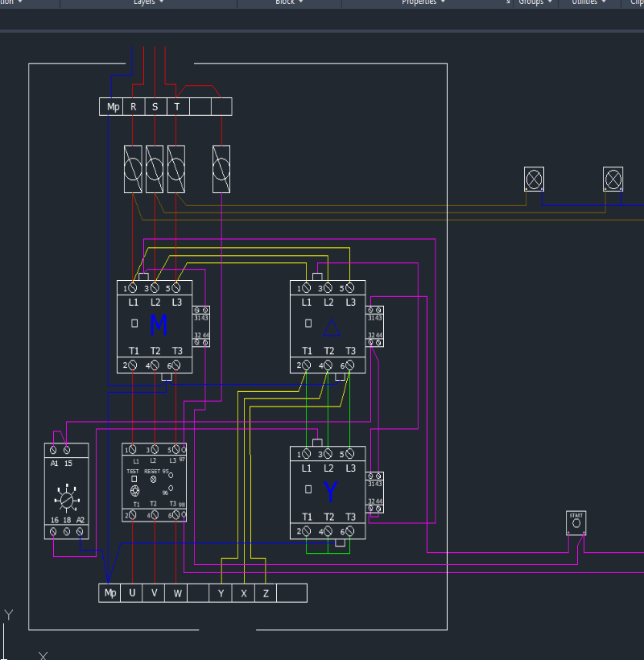Select the blue delta triangle symbol
Image resolution: width=644 pixels, height=660 pixels.
331,327
